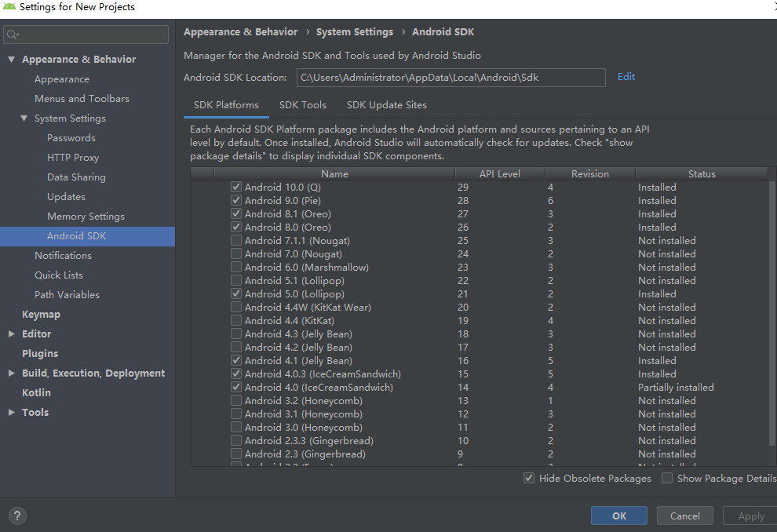777x532 pixels.
Task: Uncheck Android 4.0.3 (IceCreamSandwich) checkbox
Action: 236,374
